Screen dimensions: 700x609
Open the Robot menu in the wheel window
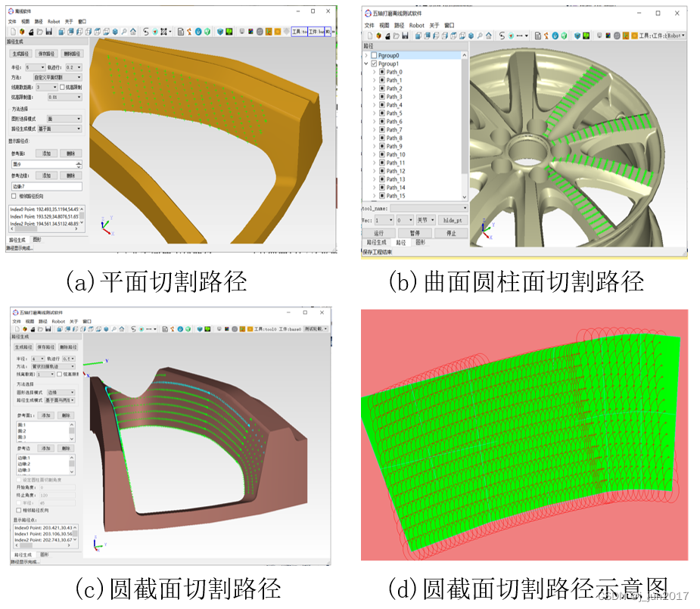(x=417, y=25)
